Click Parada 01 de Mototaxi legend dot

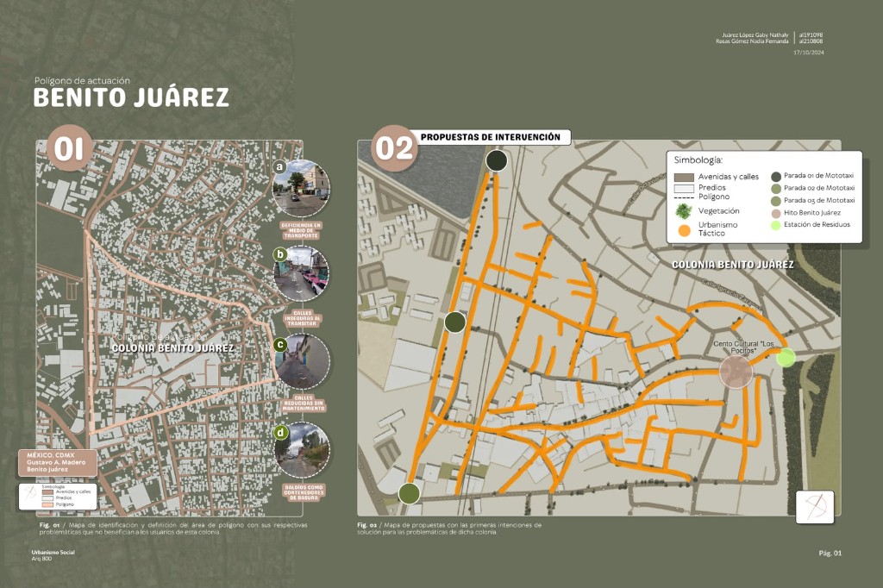tap(776, 176)
